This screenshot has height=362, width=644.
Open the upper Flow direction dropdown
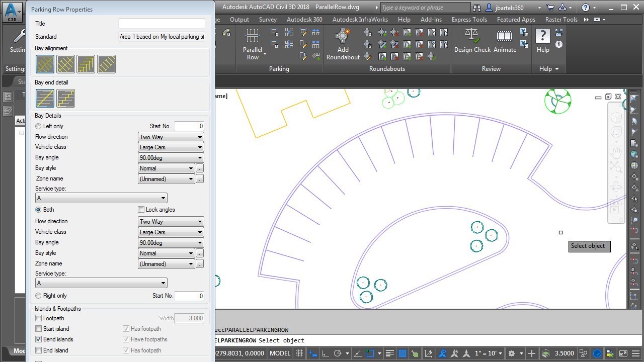171,137
